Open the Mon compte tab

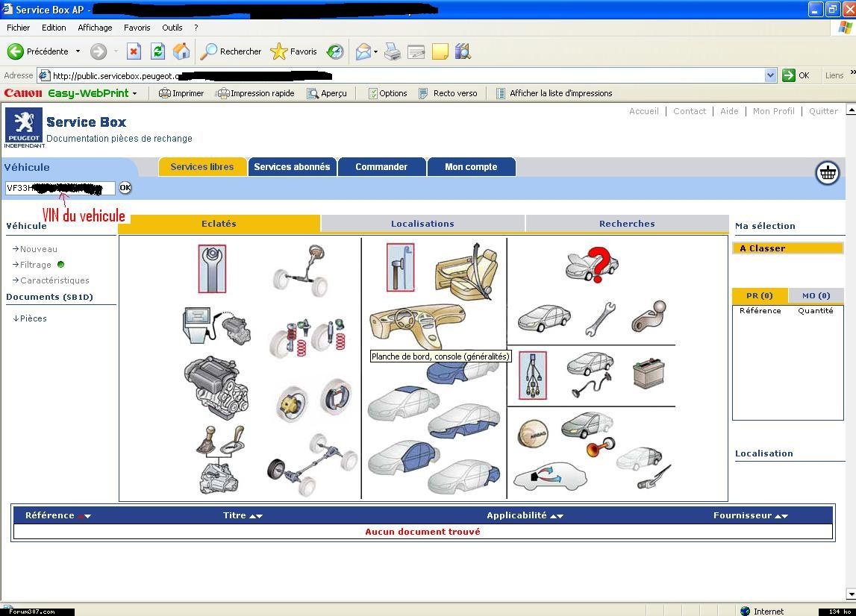point(471,166)
